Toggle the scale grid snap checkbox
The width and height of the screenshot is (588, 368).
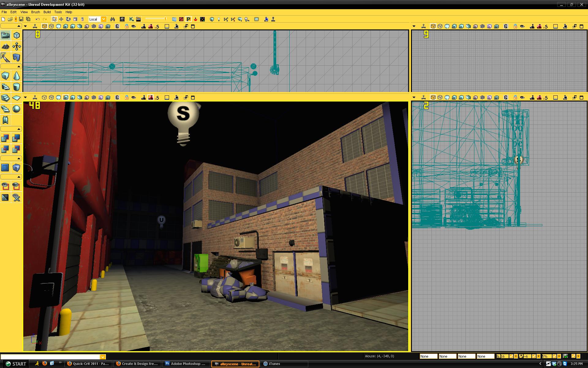(x=554, y=356)
